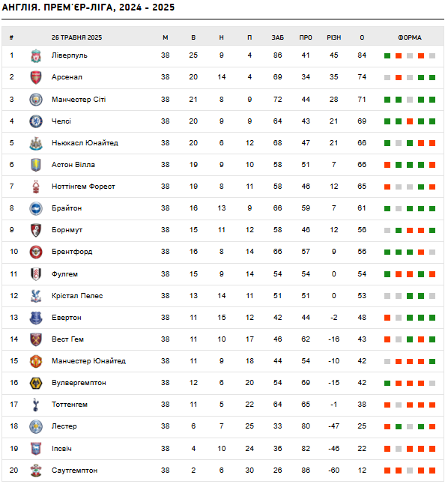Sort by the О points column header
The image size is (448, 484).
pyautogui.click(x=362, y=37)
